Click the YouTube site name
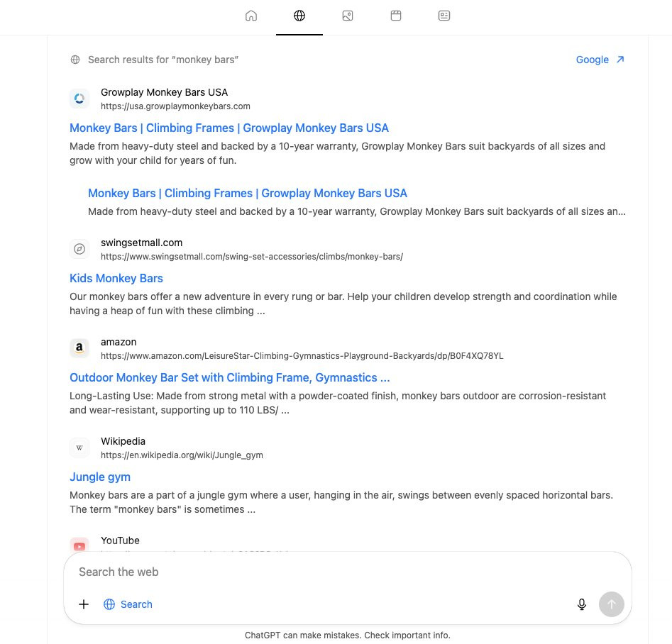Image resolution: width=672 pixels, height=644 pixels. tap(120, 540)
